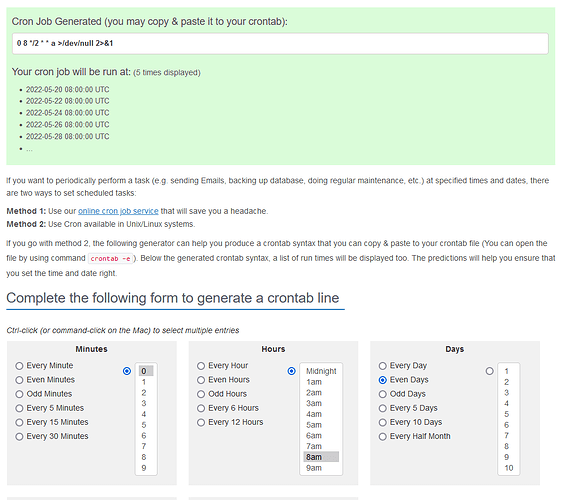
Task: Choose Even Days radio option
Action: point(383,380)
